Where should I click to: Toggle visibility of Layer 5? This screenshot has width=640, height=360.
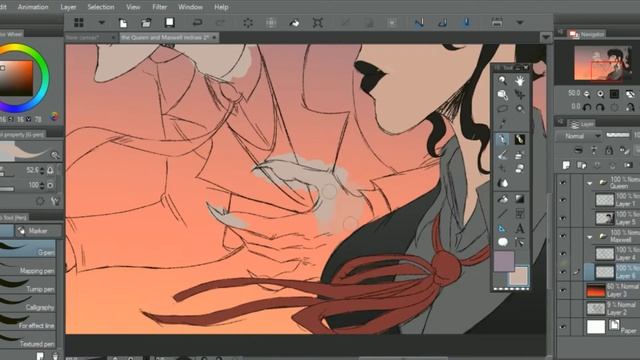point(563,218)
